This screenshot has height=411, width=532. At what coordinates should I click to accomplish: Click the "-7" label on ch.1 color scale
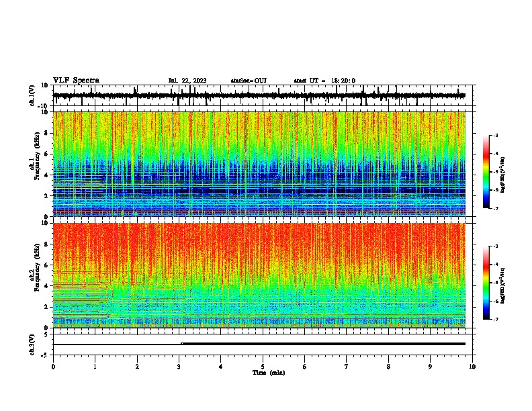coord(496,208)
